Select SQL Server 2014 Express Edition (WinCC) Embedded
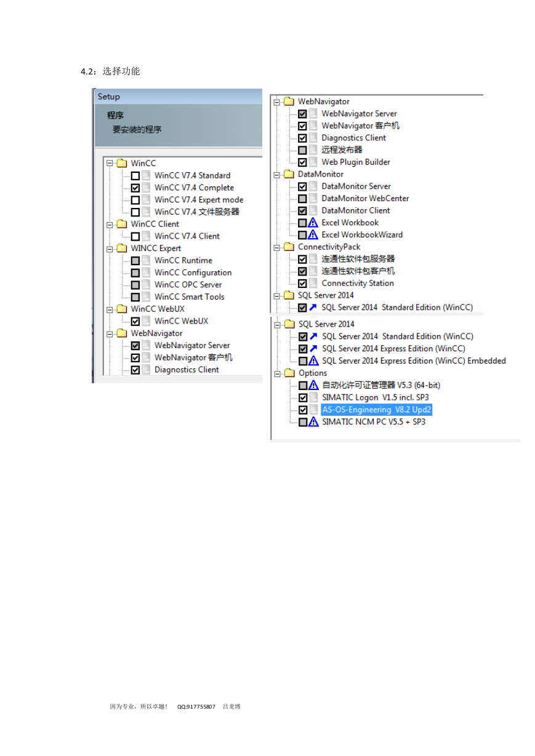 click(x=414, y=361)
